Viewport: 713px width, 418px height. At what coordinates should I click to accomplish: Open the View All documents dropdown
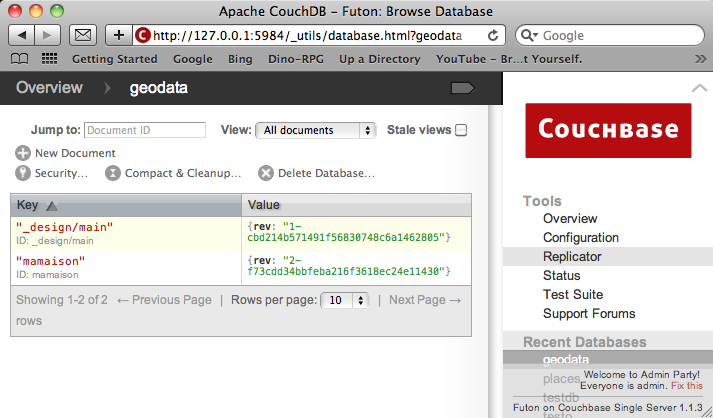(x=315, y=130)
